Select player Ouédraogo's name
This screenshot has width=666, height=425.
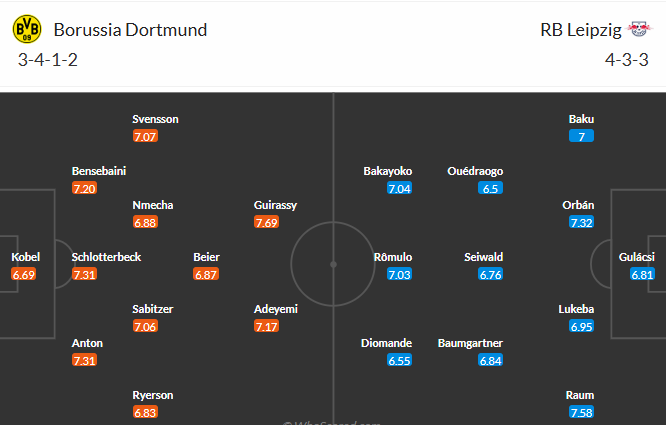pos(476,171)
